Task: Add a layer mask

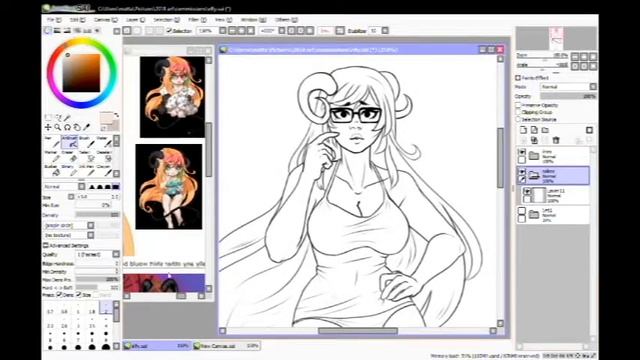Action: click(589, 130)
